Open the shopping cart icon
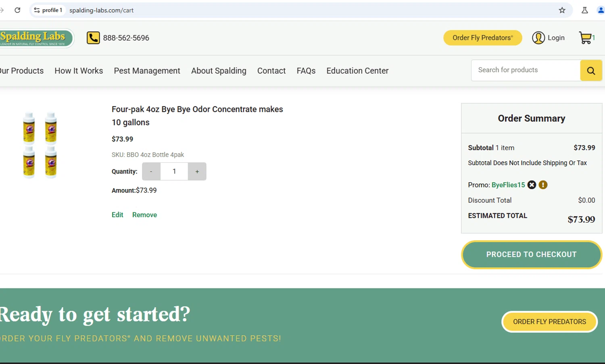 click(585, 38)
